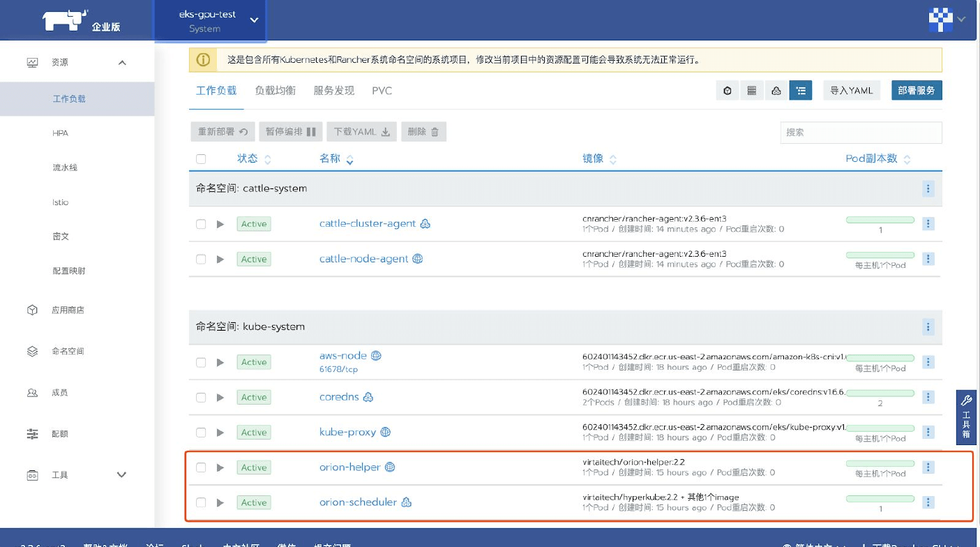Viewport: 980px width, 547px height.
Task: Open the 服务发现 tab
Action: pos(334,91)
